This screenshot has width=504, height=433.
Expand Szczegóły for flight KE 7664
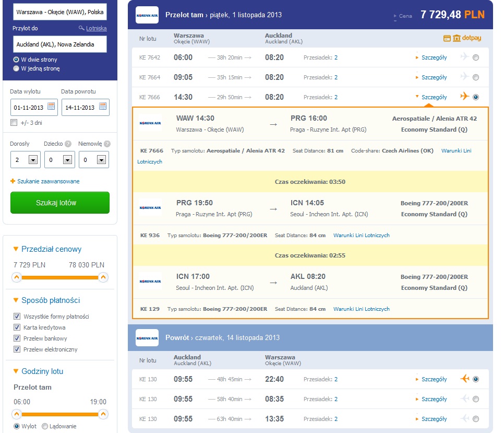[434, 77]
